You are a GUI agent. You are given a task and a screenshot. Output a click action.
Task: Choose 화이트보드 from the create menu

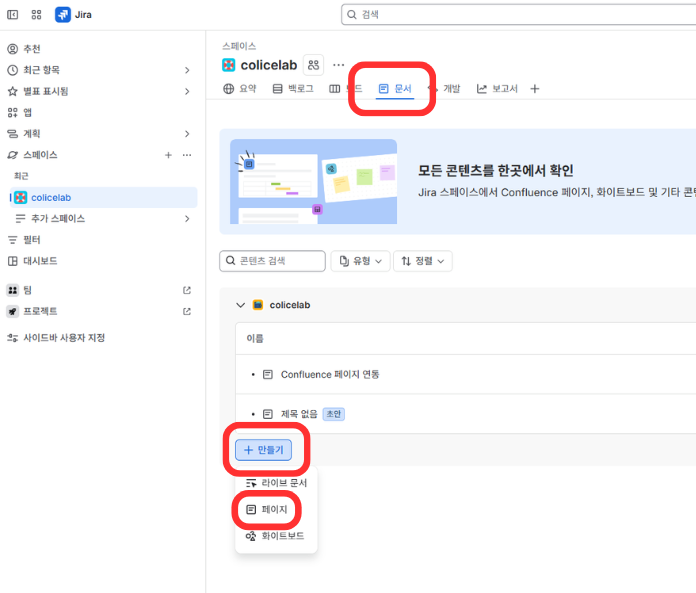(276, 536)
